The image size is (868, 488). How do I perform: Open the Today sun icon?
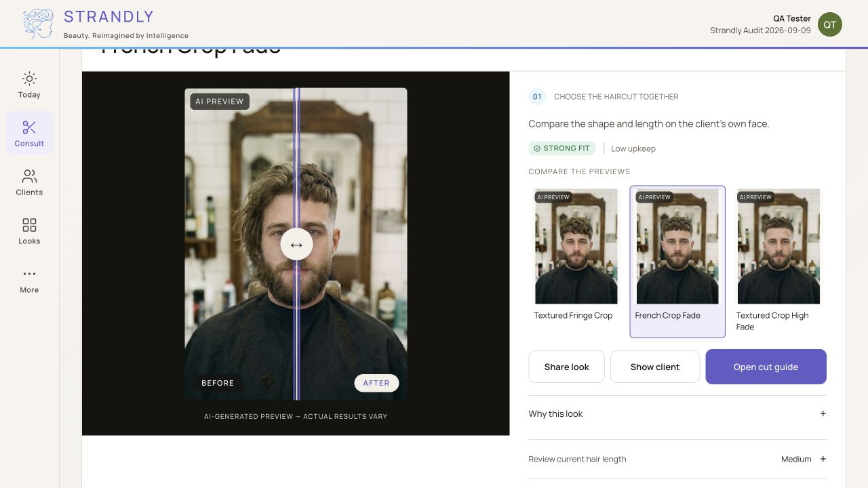[29, 79]
